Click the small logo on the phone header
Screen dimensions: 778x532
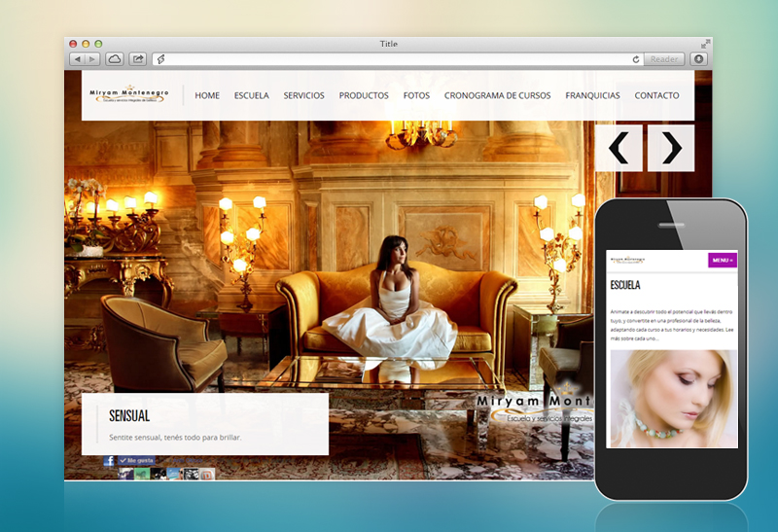click(x=627, y=260)
